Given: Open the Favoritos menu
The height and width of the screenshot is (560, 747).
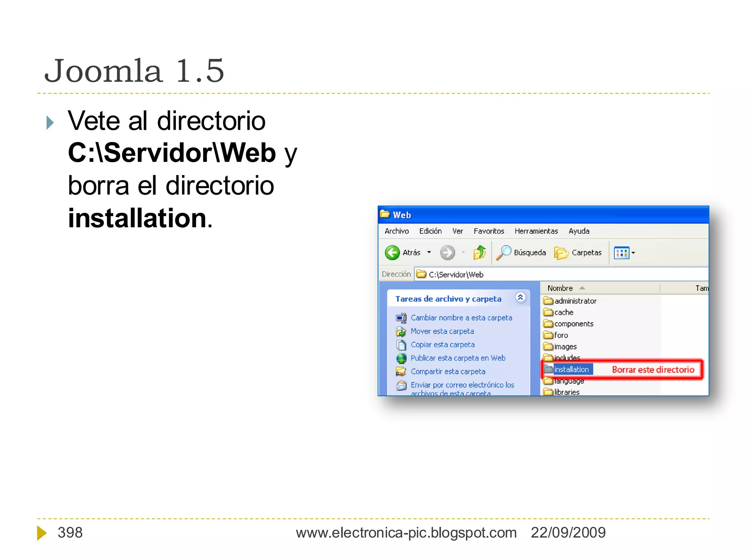Looking at the screenshot, I should tap(489, 231).
